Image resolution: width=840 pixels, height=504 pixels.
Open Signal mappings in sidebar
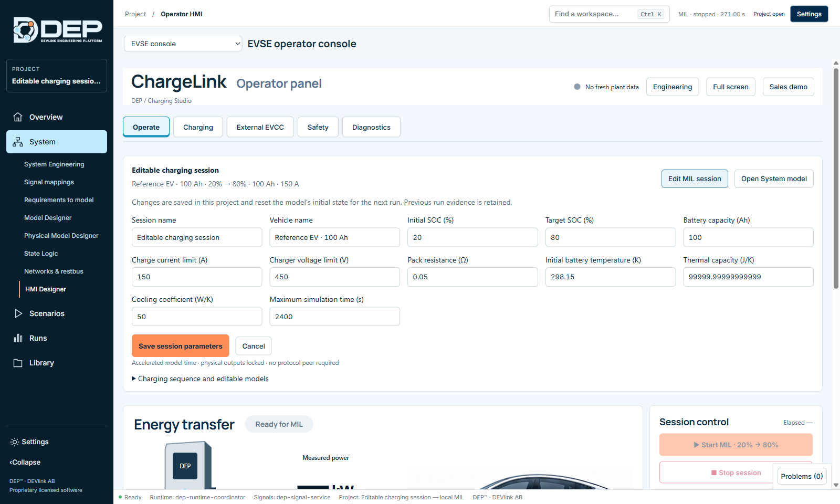[49, 182]
